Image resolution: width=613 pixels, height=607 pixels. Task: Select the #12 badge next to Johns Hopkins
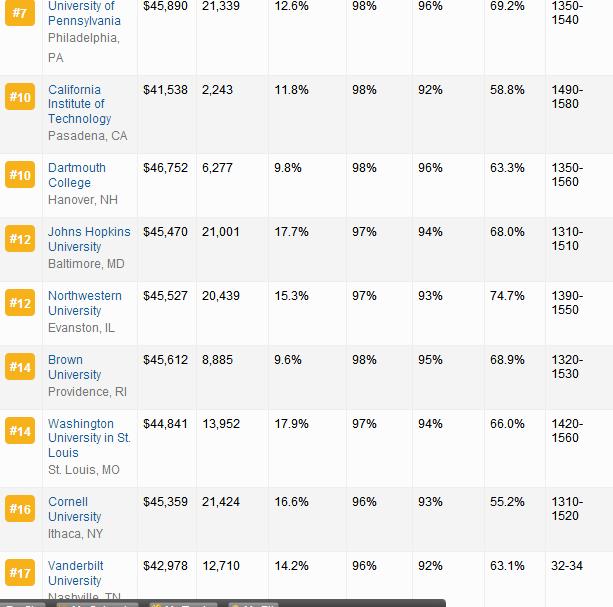coord(20,239)
